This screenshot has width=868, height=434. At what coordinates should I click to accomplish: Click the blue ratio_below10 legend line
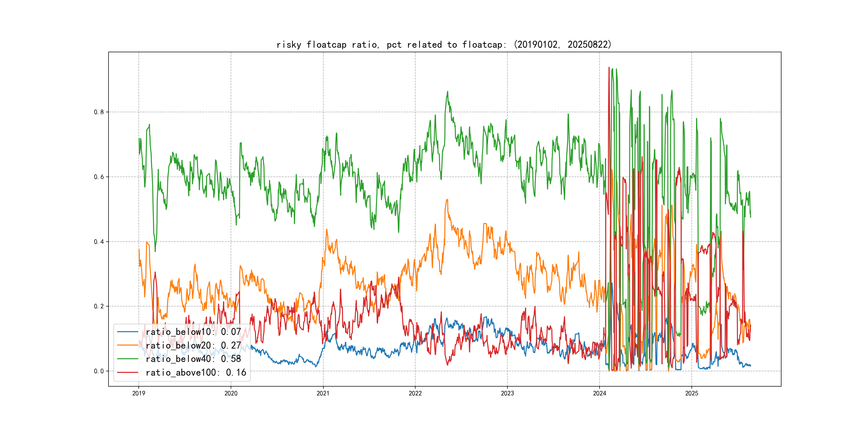pyautogui.click(x=127, y=332)
